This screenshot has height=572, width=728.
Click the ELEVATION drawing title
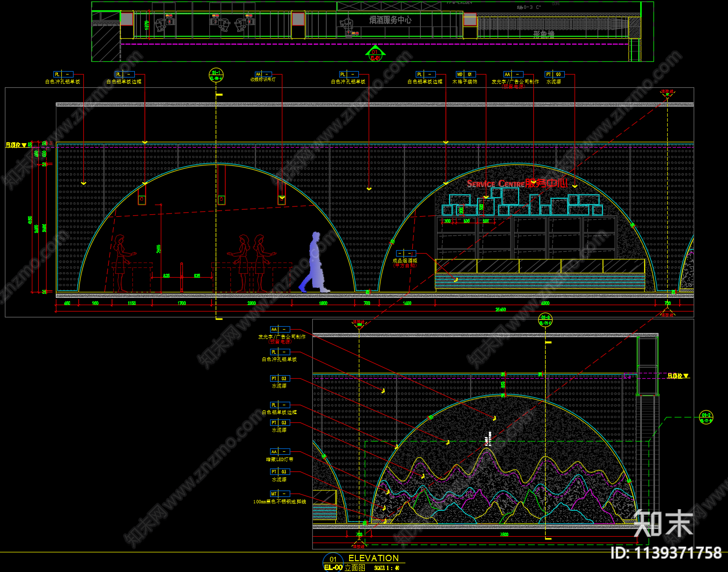374,558
